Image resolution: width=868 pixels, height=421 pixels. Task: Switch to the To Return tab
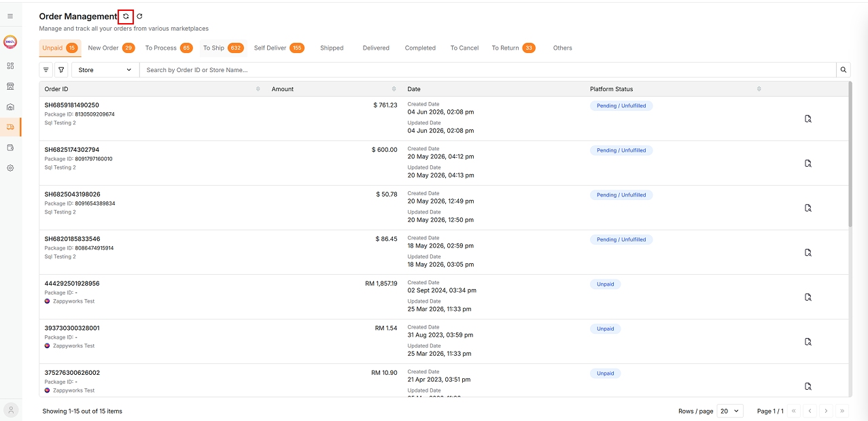click(x=513, y=48)
